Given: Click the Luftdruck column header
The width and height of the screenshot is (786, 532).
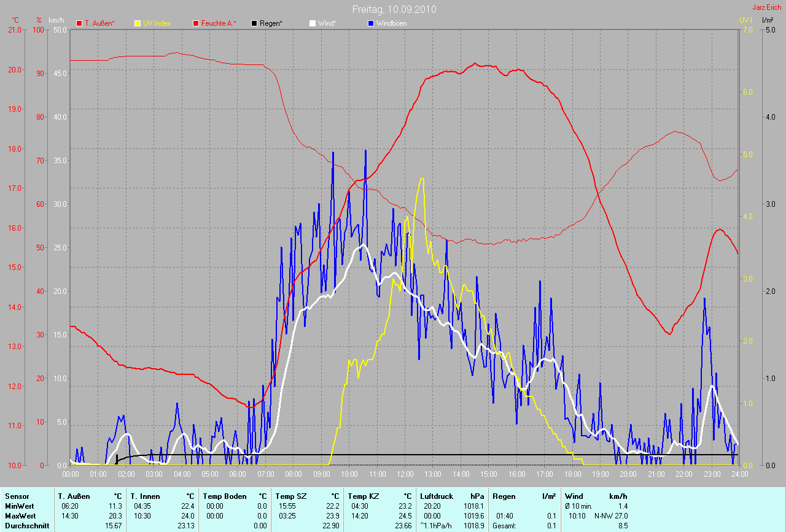Looking at the screenshot, I should [437, 496].
